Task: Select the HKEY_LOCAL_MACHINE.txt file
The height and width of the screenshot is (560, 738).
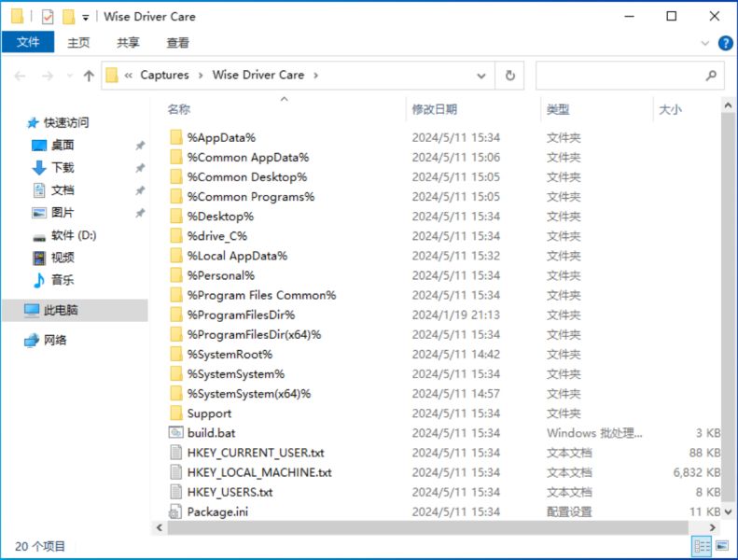Action: 259,472
